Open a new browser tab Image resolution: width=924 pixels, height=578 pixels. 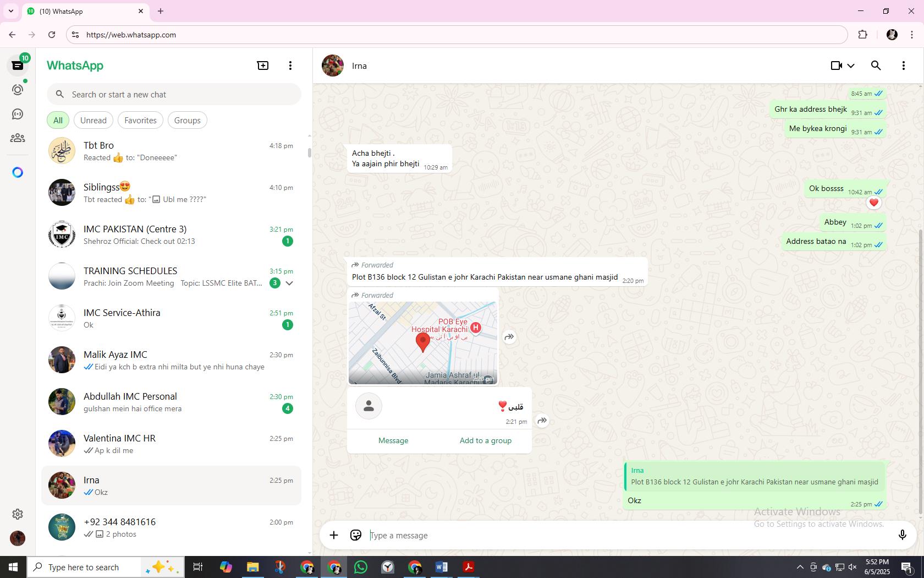(x=161, y=11)
